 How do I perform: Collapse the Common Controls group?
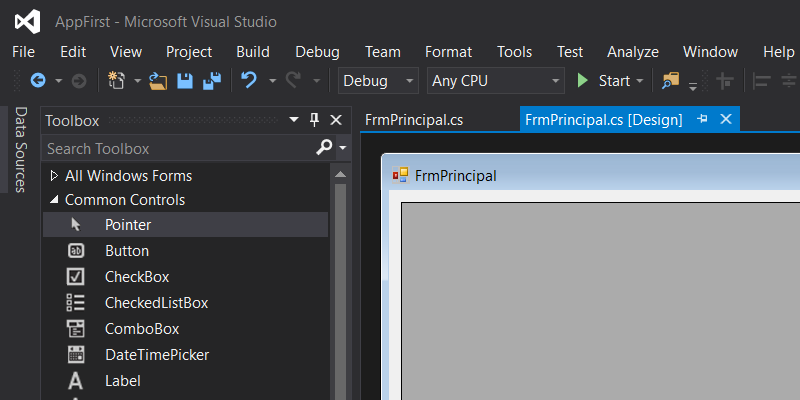54,200
